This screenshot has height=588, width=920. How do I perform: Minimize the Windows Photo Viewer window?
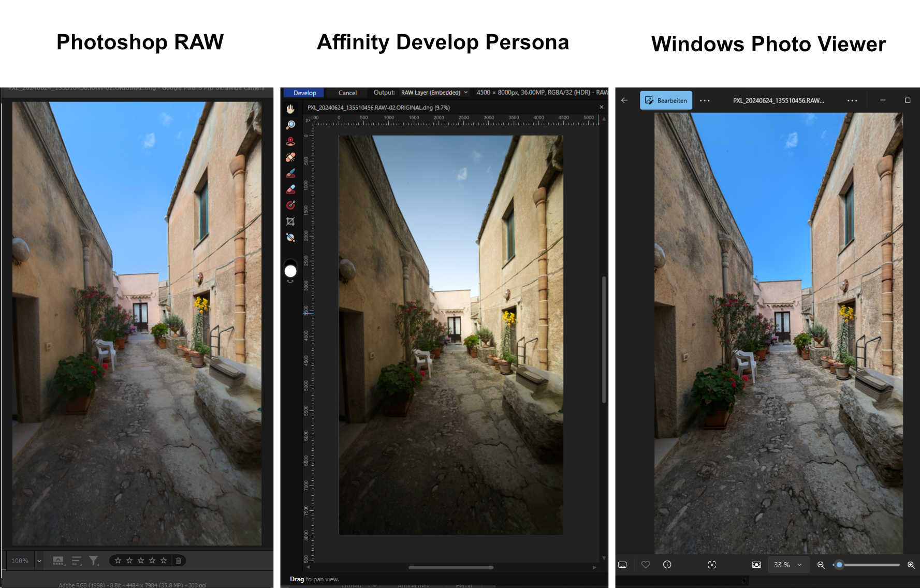pyautogui.click(x=883, y=100)
